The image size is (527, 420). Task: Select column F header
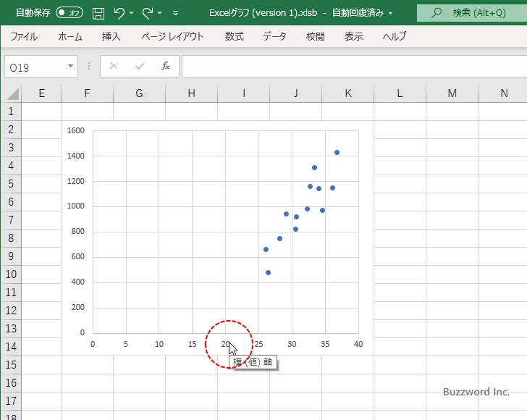(x=87, y=93)
